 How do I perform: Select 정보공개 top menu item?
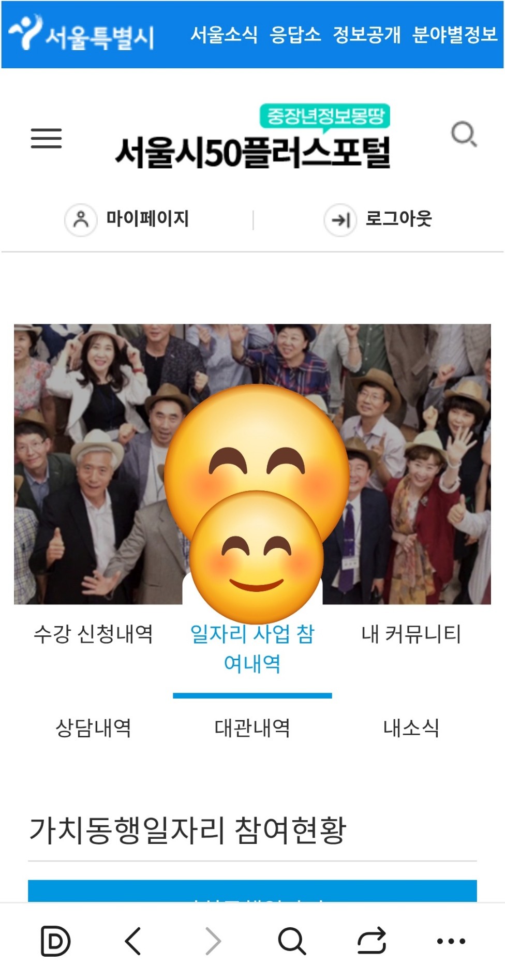tap(367, 35)
